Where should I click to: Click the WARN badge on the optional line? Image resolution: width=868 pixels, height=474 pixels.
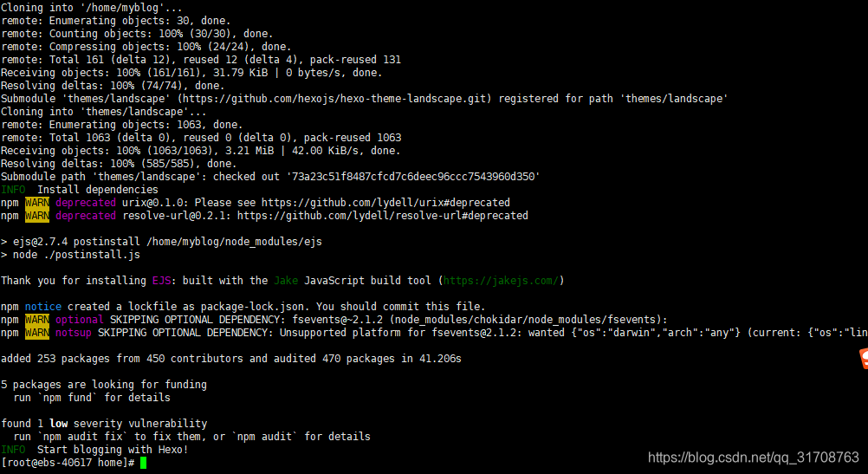tap(37, 320)
